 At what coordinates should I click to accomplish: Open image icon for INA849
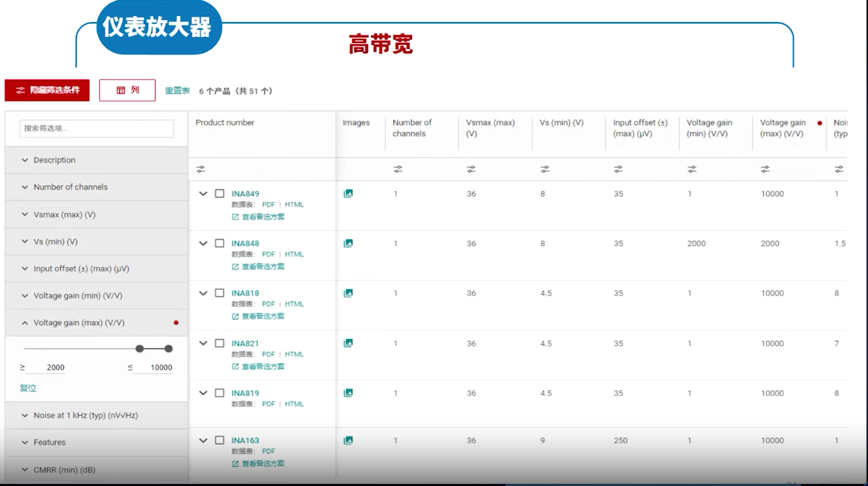point(348,193)
